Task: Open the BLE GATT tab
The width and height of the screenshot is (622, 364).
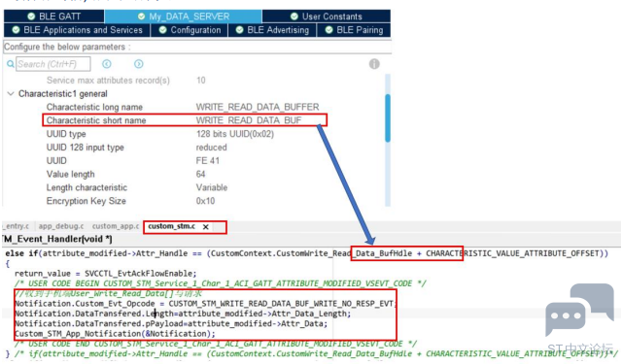Action: click(x=54, y=17)
